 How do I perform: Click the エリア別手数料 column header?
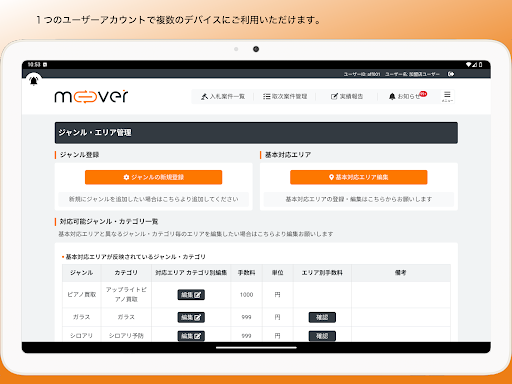(x=322, y=273)
